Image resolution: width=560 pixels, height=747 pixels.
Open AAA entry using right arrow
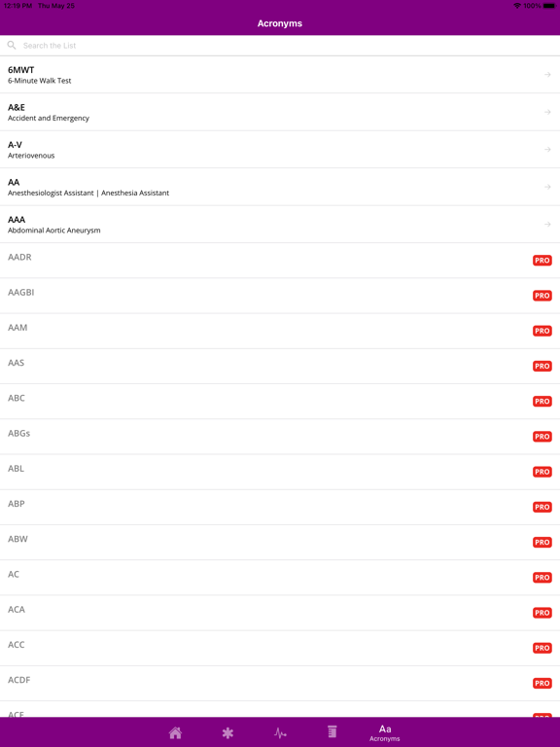[547, 225]
